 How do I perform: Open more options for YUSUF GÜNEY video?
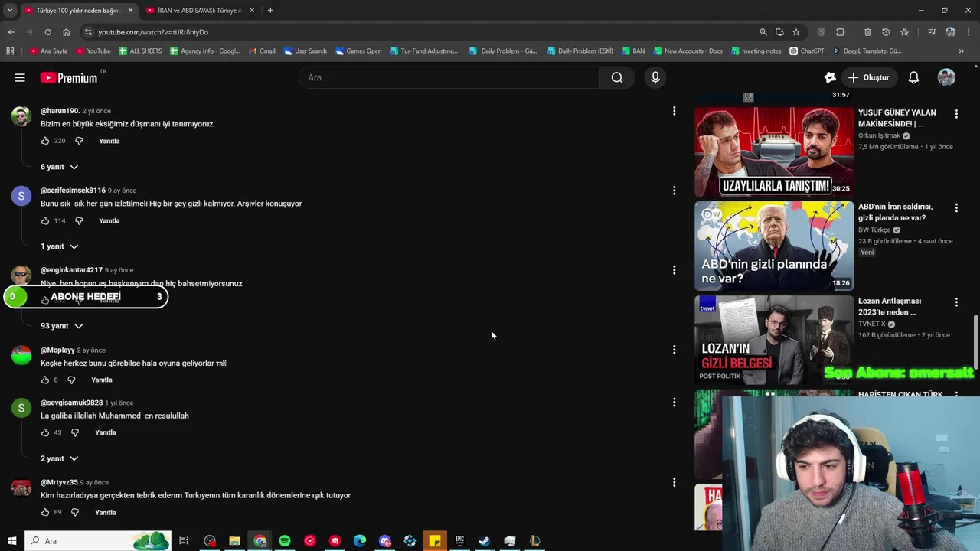[956, 113]
